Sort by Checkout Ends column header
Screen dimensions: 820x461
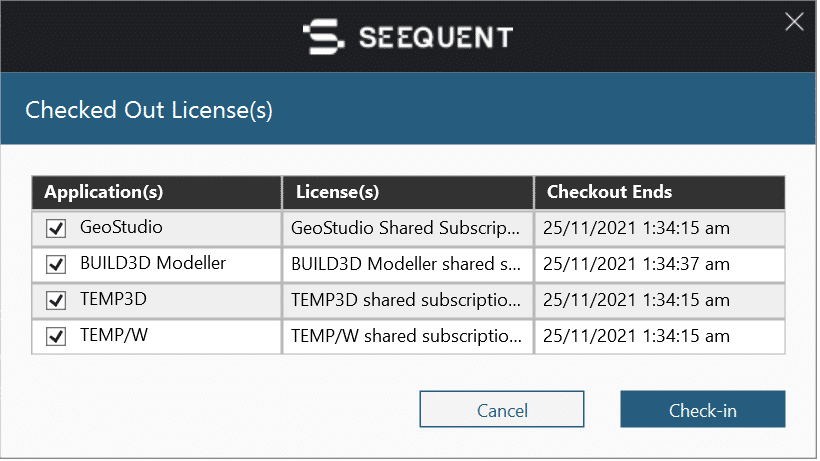(x=659, y=192)
